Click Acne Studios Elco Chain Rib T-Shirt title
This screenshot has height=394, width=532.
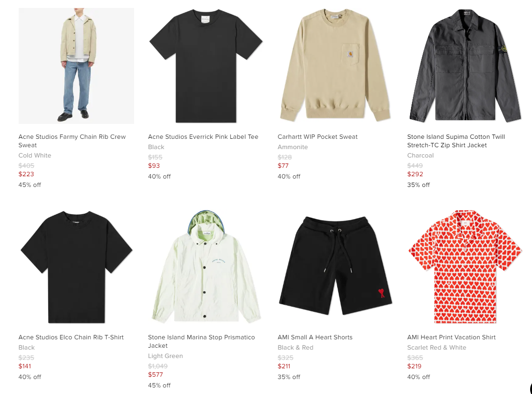(71, 337)
